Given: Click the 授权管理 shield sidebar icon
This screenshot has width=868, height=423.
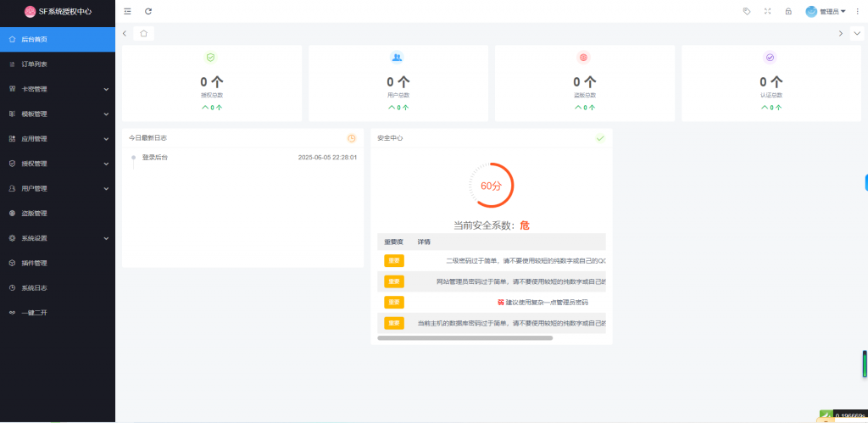Looking at the screenshot, I should click(12, 164).
